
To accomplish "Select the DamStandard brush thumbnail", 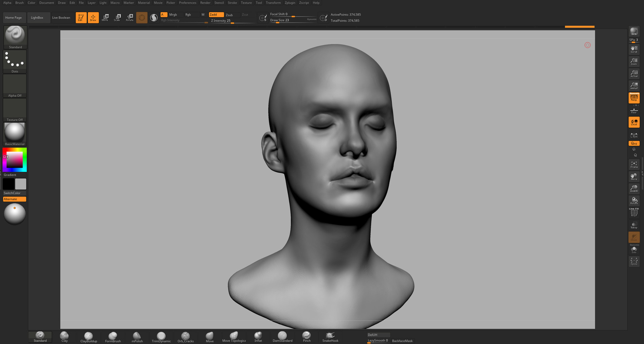I will click(x=282, y=336).
